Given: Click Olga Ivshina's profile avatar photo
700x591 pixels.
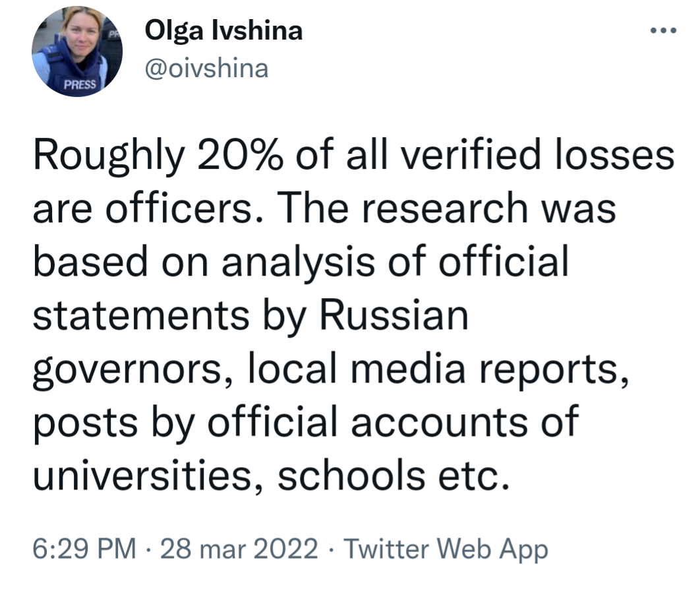Looking at the screenshot, I should pyautogui.click(x=76, y=51).
